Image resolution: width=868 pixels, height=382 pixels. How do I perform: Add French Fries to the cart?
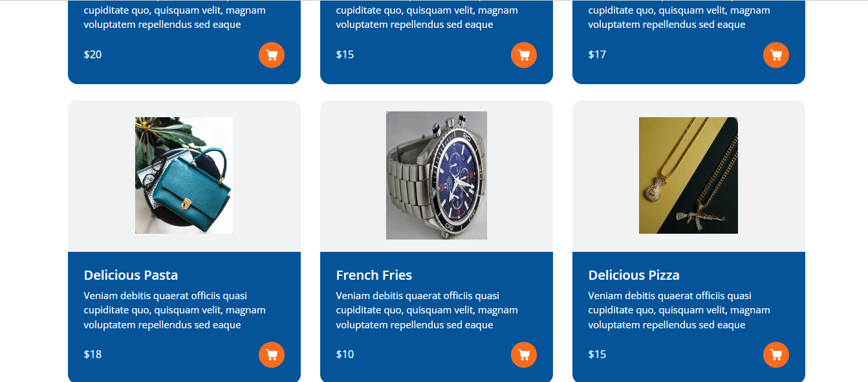coord(524,355)
